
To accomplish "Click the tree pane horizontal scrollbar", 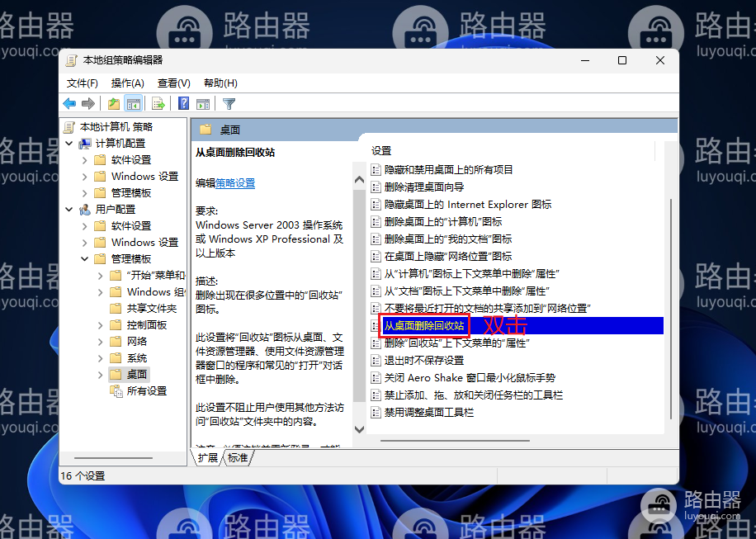I will 113,458.
